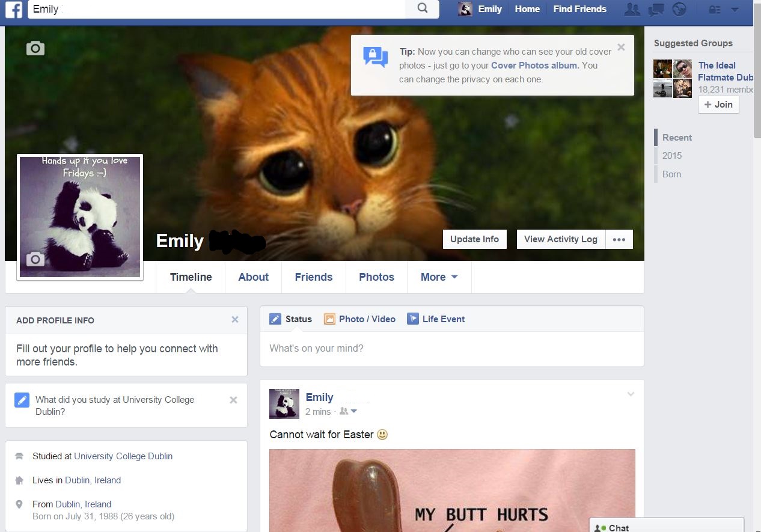Click the Life Event flag icon
Viewport: 761px width, 532px height.
412,319
